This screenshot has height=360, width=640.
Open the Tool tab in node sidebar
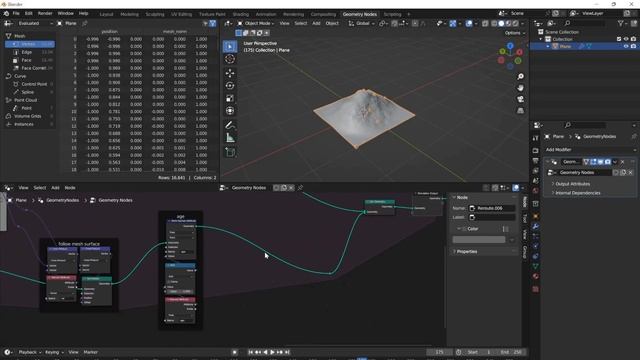(x=525, y=219)
